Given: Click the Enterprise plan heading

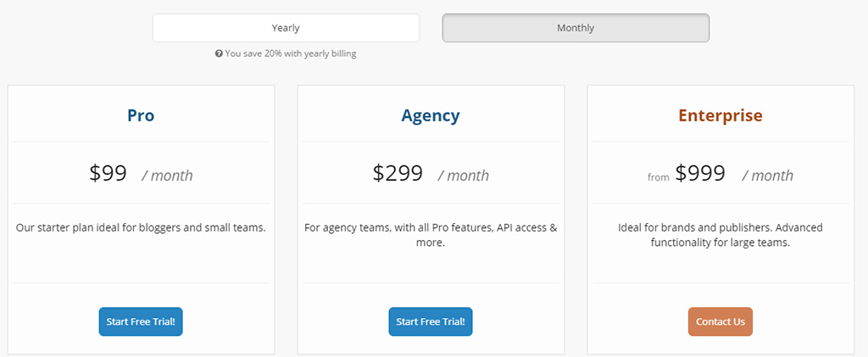Looking at the screenshot, I should [x=721, y=115].
